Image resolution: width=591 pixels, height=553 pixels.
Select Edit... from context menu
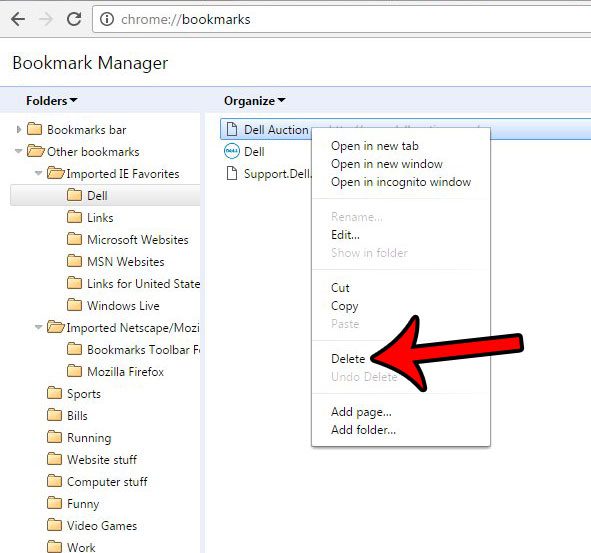click(345, 235)
